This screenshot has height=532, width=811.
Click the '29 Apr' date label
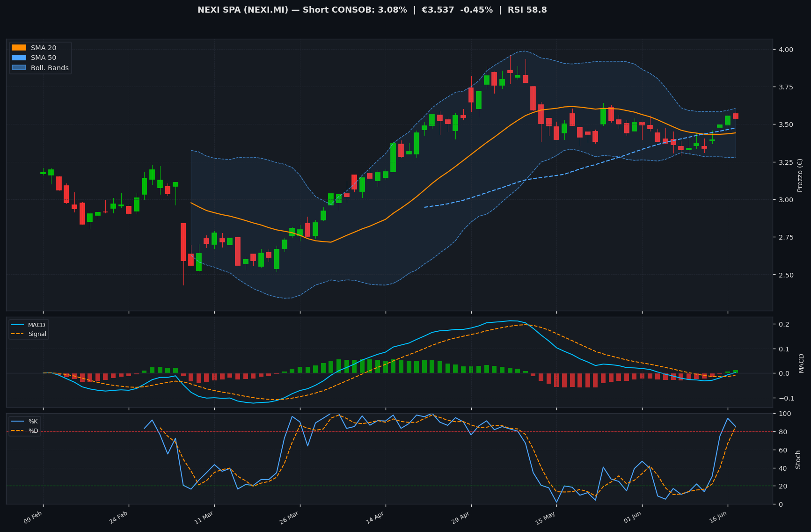[460, 518]
